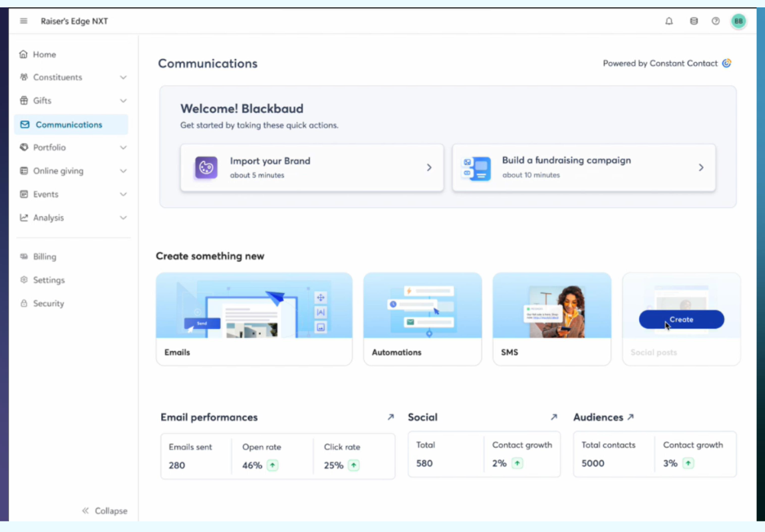Screen dimensions: 765x532
Task: Expand the Constituents menu chevron
Action: 124,78
